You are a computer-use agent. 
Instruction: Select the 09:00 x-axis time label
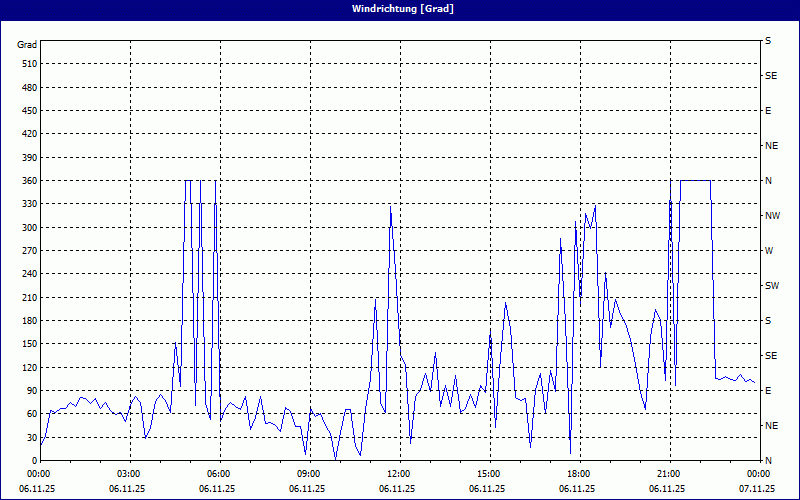(x=308, y=473)
